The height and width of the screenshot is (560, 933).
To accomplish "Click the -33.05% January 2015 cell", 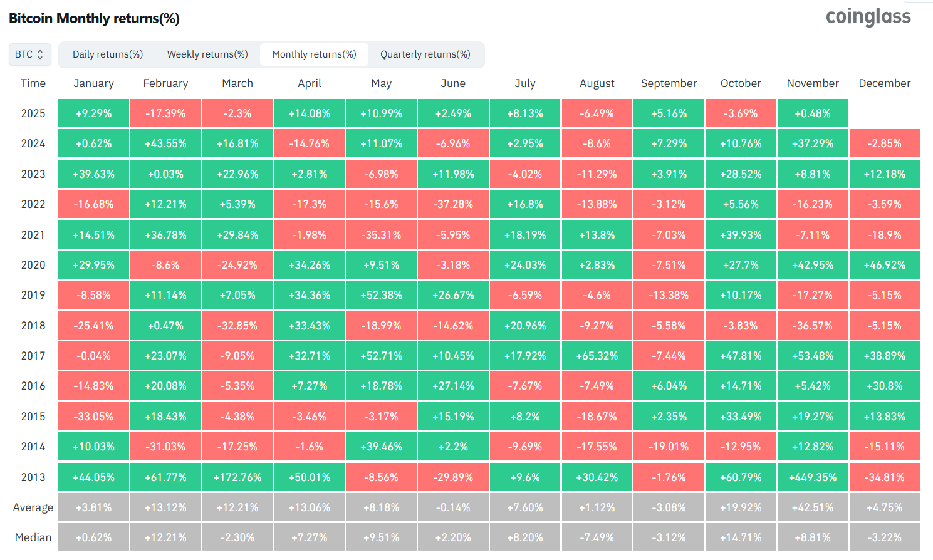I will (x=94, y=417).
